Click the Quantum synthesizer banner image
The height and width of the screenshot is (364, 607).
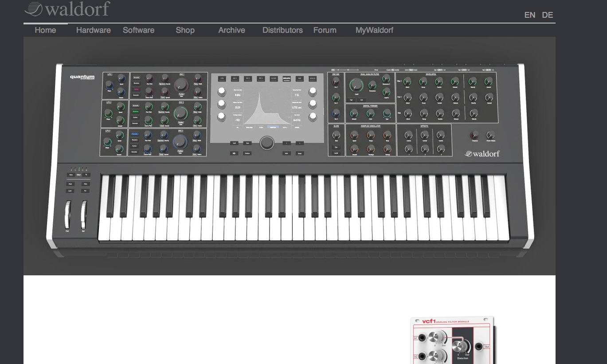290,156
